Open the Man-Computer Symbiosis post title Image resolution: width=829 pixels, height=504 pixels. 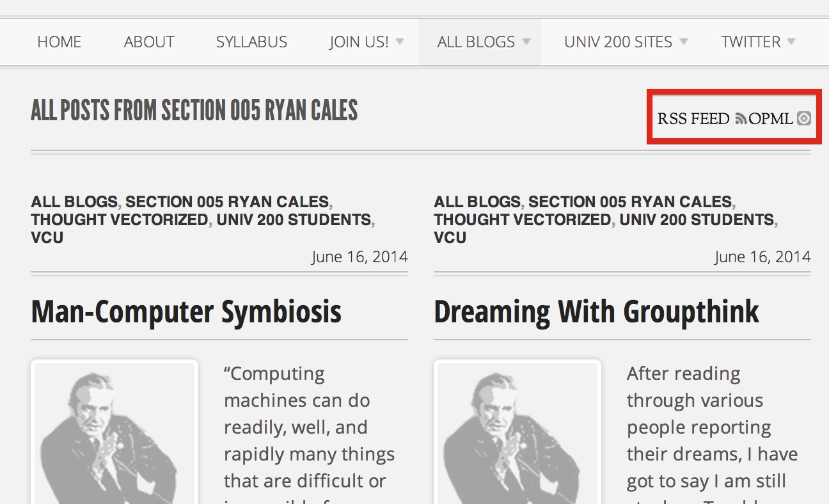[186, 312]
